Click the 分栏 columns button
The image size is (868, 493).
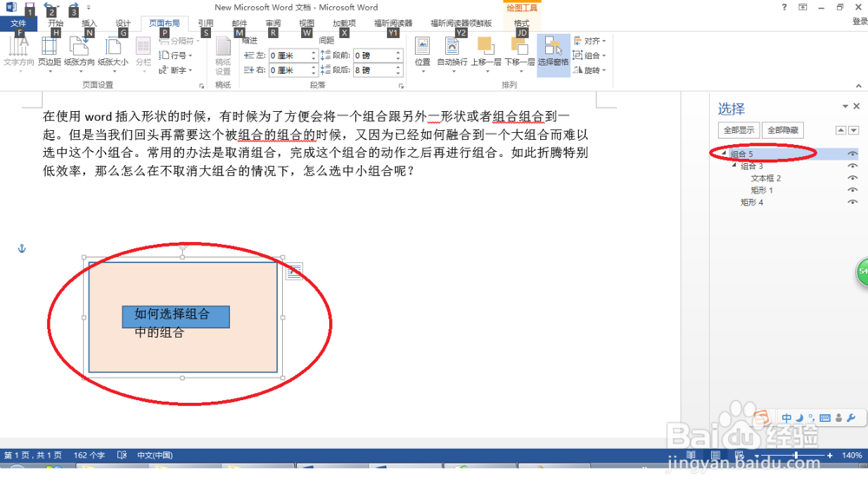point(143,54)
